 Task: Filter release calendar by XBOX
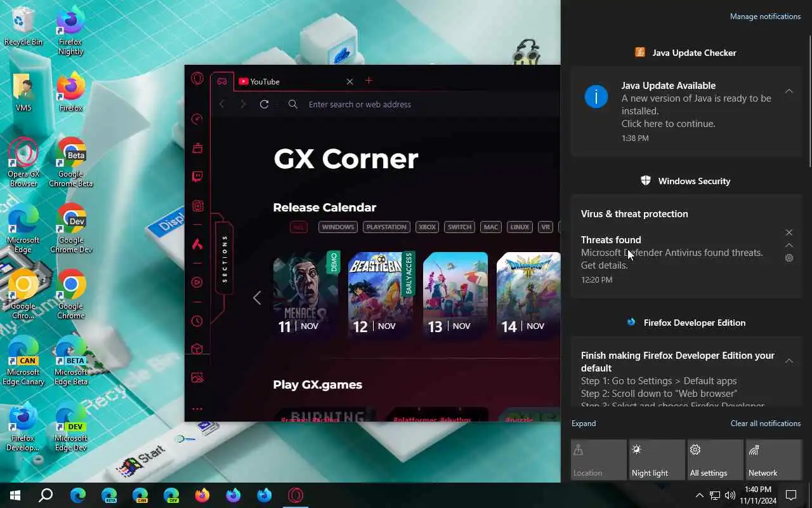click(427, 227)
